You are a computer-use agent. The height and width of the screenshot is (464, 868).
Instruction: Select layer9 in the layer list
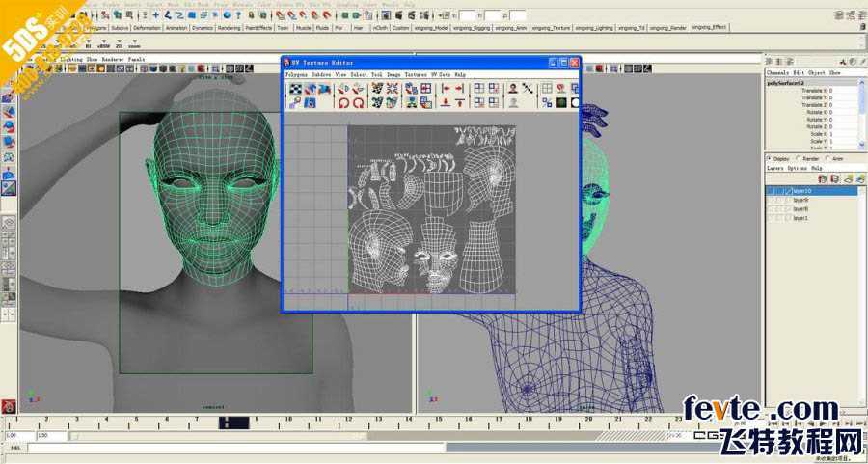click(800, 200)
